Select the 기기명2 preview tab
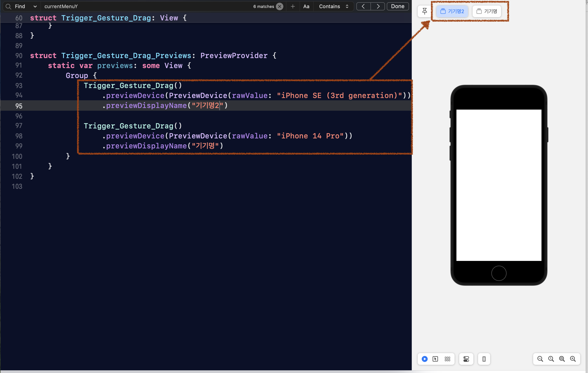Screen dimensions: 588x373 pyautogui.click(x=452, y=11)
